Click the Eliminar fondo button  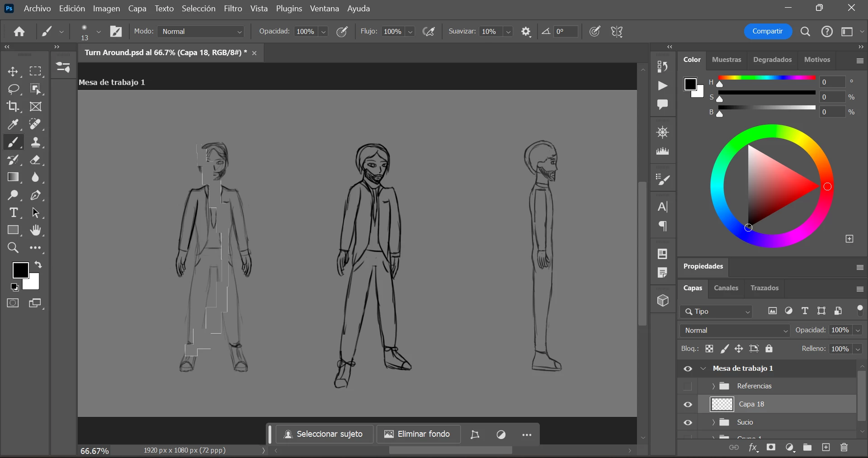point(418,434)
